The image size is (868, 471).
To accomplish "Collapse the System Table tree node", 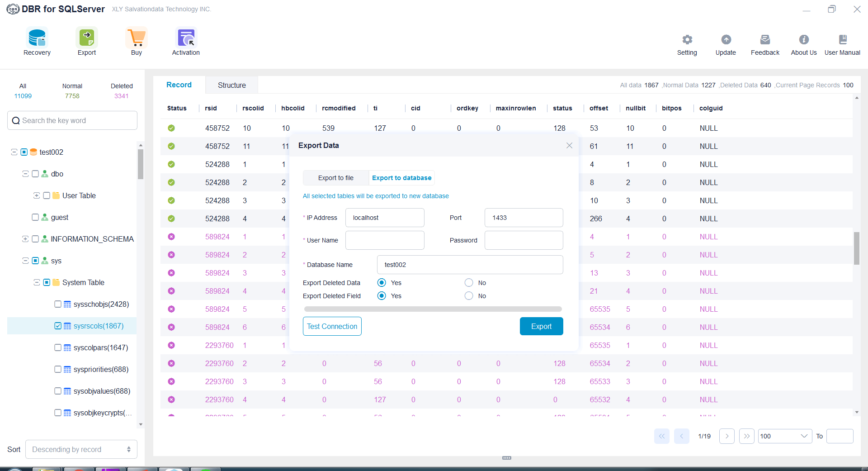I will (37, 282).
